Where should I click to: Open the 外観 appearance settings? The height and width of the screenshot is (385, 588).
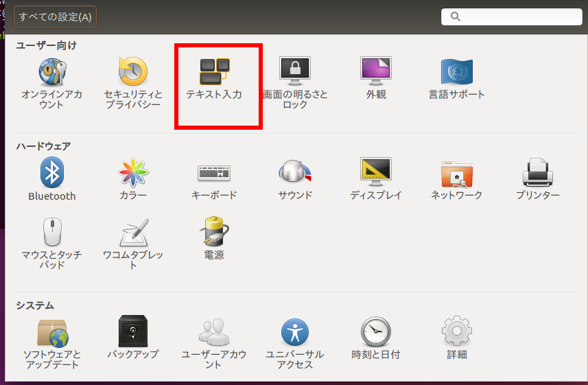(376, 78)
